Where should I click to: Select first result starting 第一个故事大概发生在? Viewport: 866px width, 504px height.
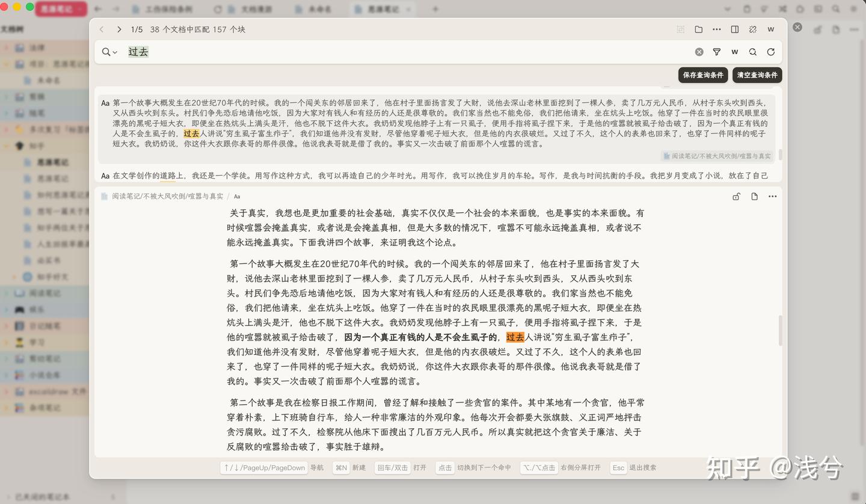pos(437,129)
